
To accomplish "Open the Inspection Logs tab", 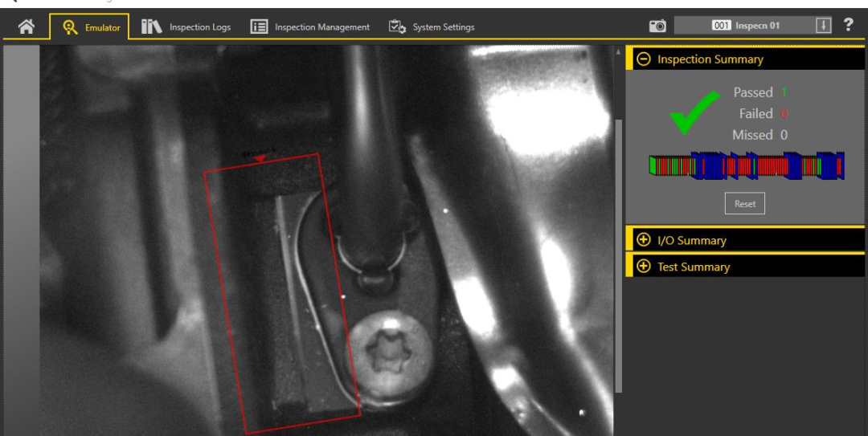I will 186,26.
